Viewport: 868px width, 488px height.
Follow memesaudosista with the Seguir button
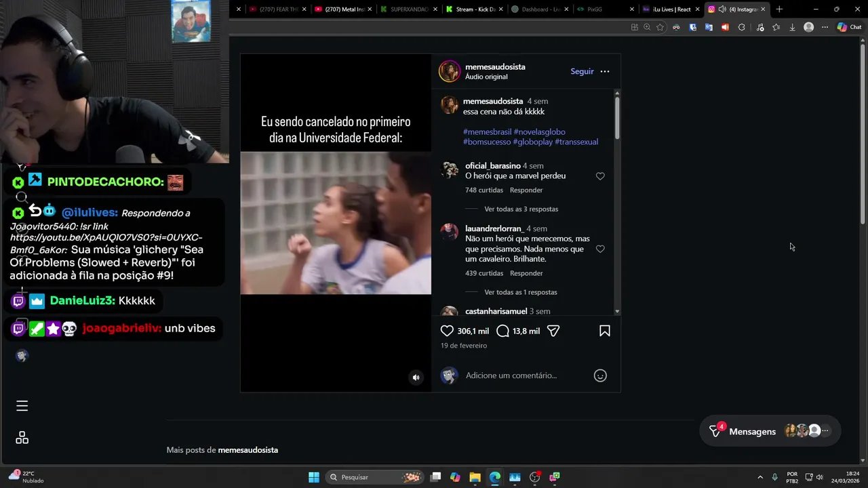(582, 71)
